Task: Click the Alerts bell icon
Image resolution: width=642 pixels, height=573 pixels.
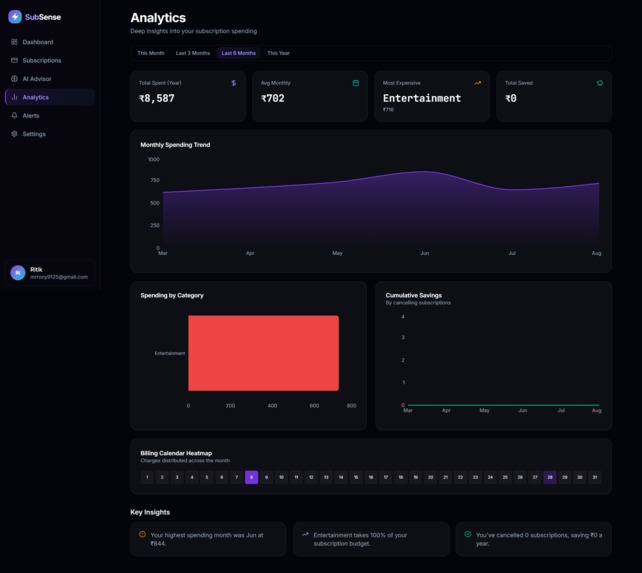Action: (x=14, y=116)
